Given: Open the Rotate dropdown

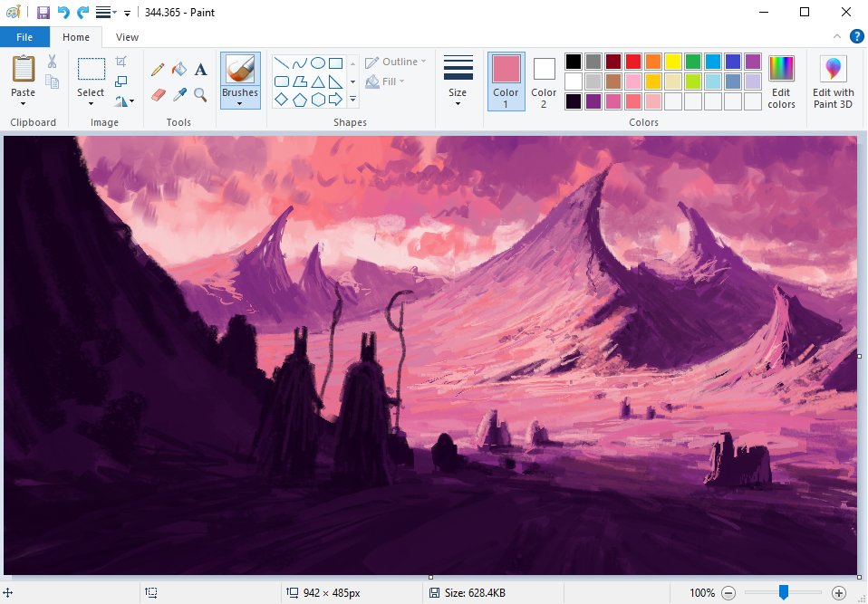Looking at the screenshot, I should tap(124, 101).
